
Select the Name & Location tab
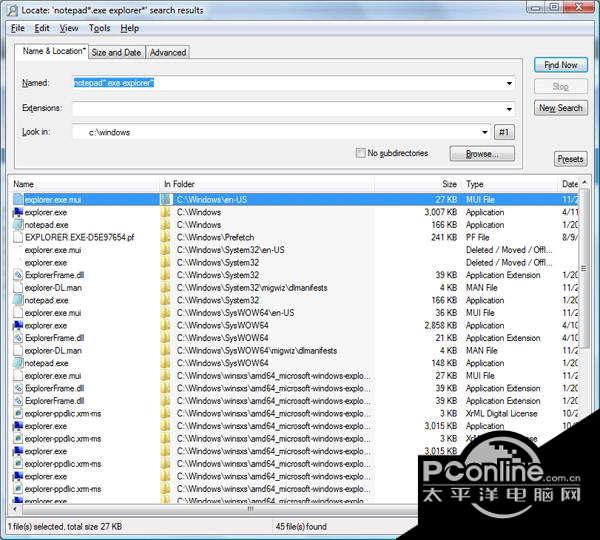(53, 51)
